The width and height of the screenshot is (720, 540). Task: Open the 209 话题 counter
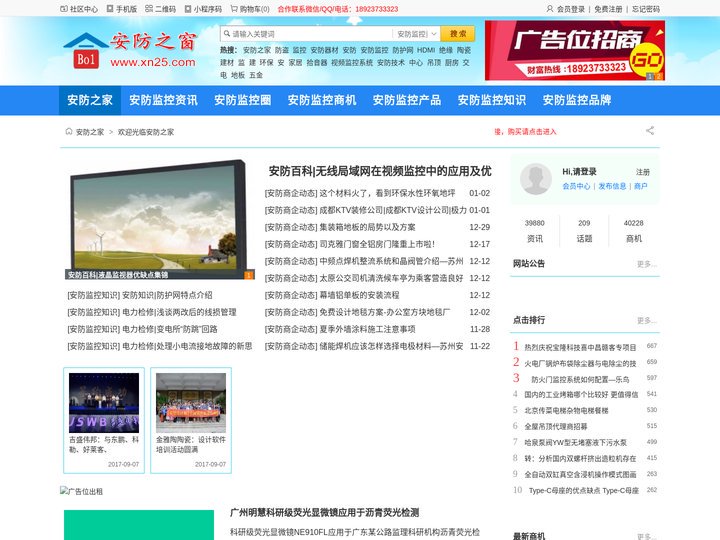click(584, 231)
